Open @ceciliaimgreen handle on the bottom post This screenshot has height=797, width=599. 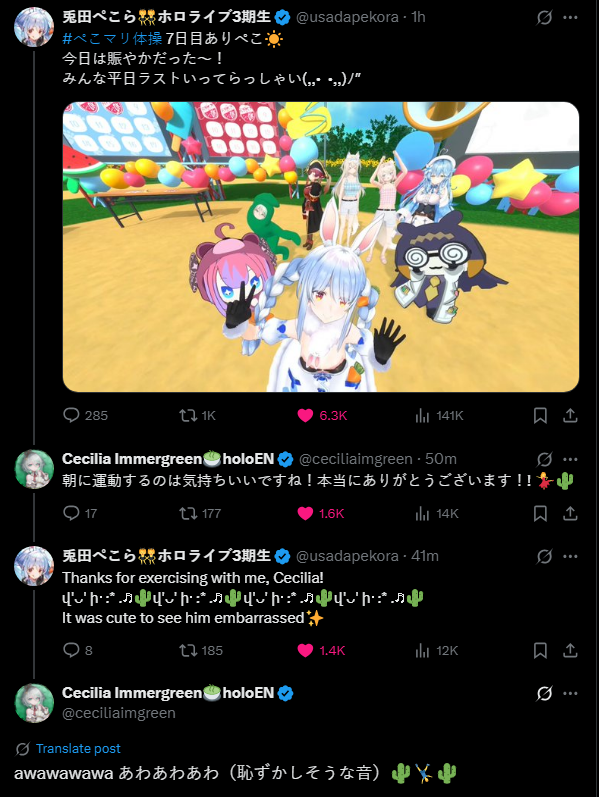point(119,713)
